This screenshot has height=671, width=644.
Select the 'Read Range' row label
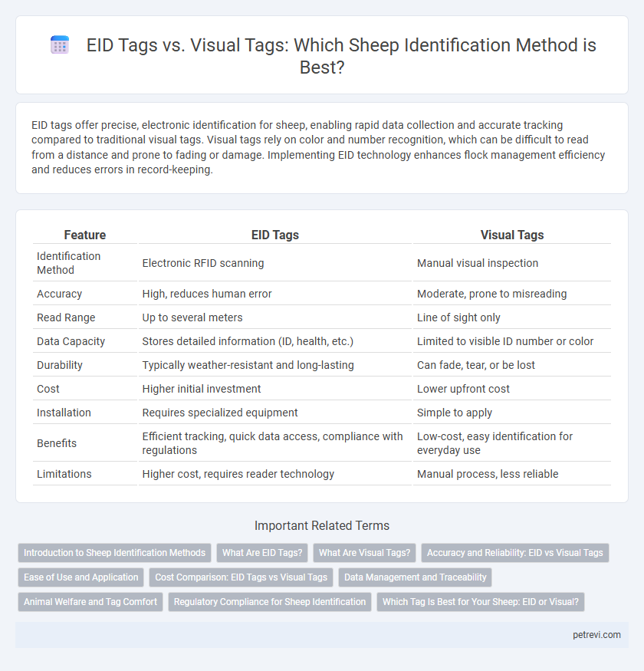[85, 317]
